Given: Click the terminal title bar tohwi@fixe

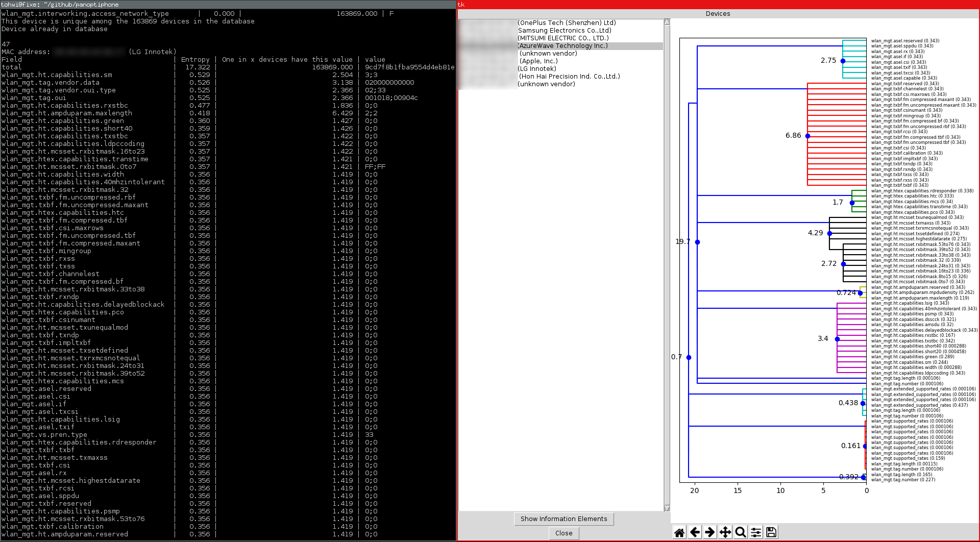Looking at the screenshot, I should coord(228,5).
